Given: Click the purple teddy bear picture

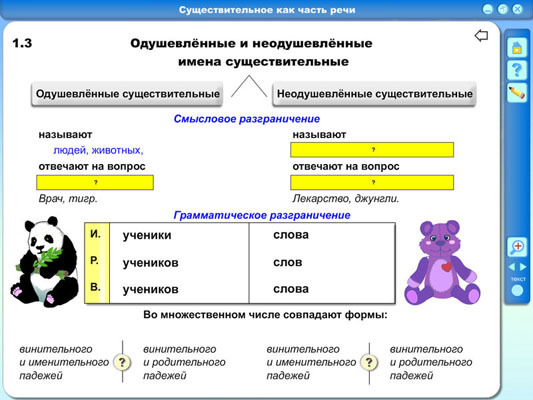Looking at the screenshot, I should tap(442, 262).
